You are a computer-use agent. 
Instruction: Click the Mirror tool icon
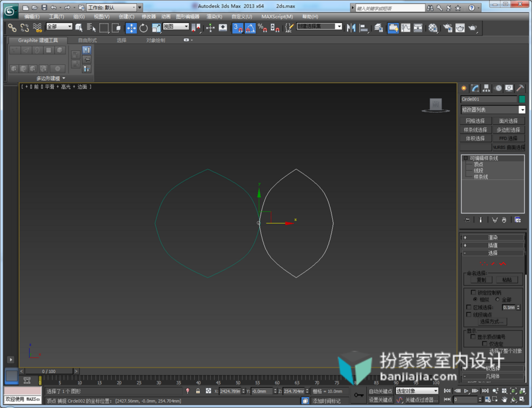tap(351, 28)
